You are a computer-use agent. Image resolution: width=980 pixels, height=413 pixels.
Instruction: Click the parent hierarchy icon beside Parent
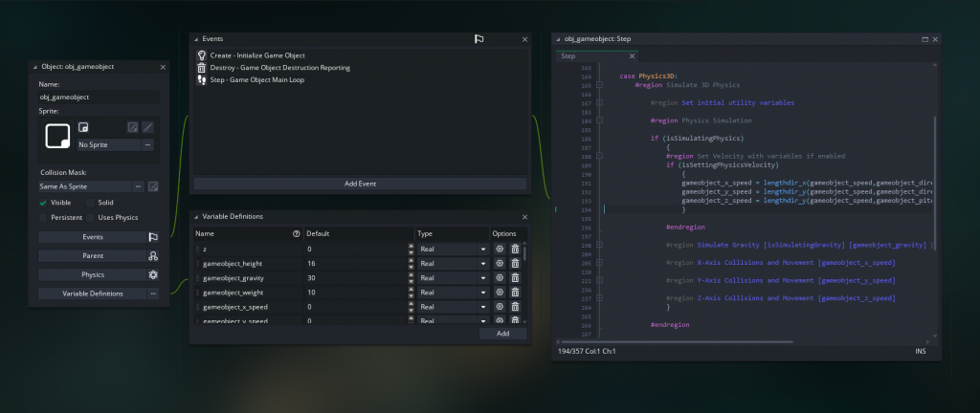[x=153, y=256]
